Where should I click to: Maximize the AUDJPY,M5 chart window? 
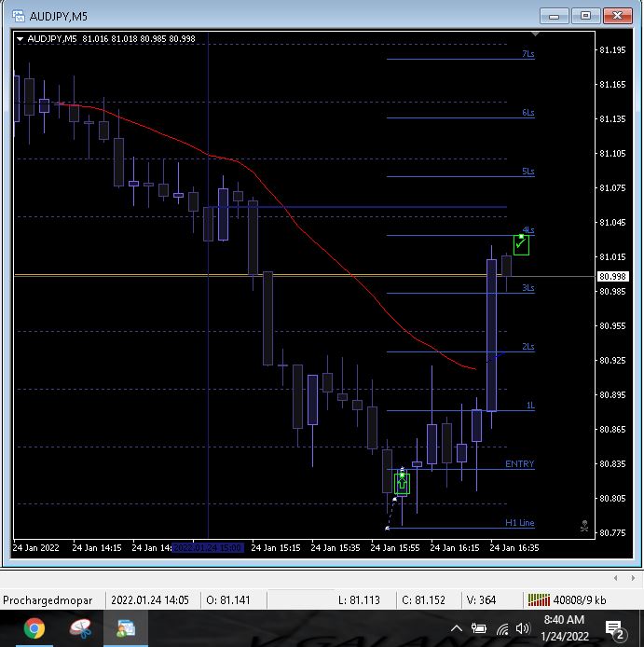point(585,16)
